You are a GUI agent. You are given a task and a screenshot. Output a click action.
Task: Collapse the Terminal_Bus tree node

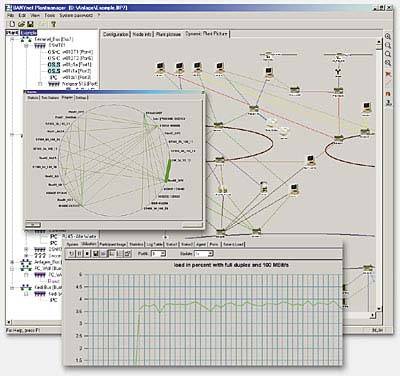point(12,39)
